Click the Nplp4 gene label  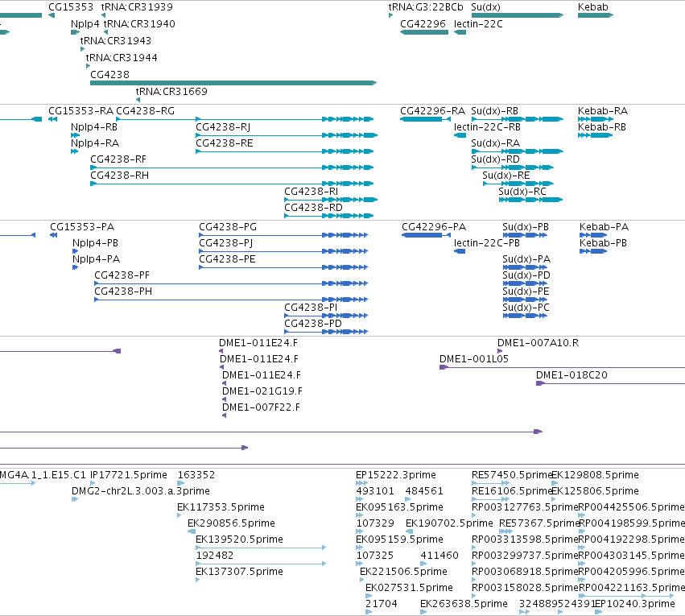[x=85, y=24]
